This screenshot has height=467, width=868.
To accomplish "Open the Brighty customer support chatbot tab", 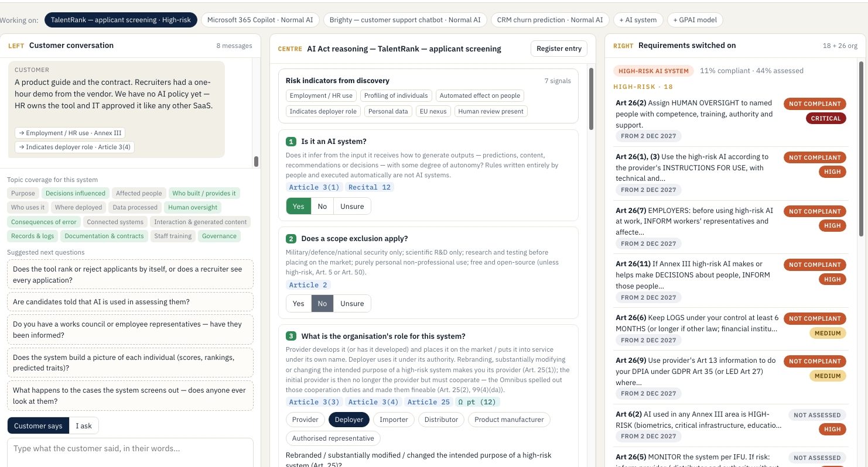I will pos(405,20).
